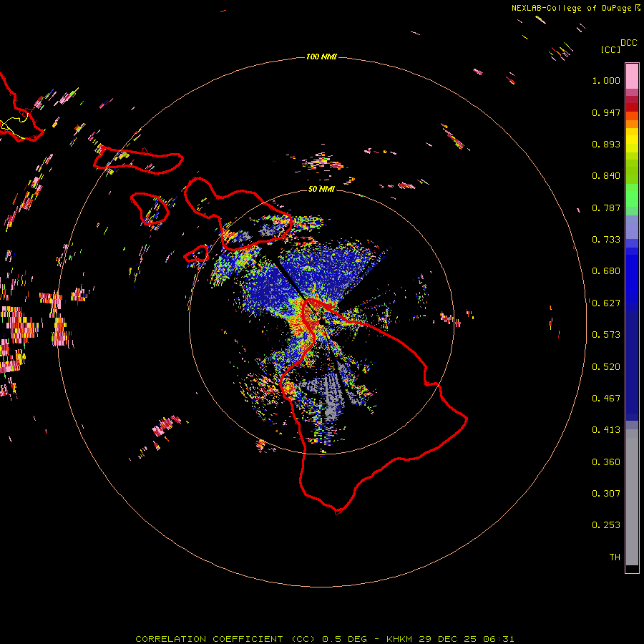Click the TH threshold label

[615, 557]
